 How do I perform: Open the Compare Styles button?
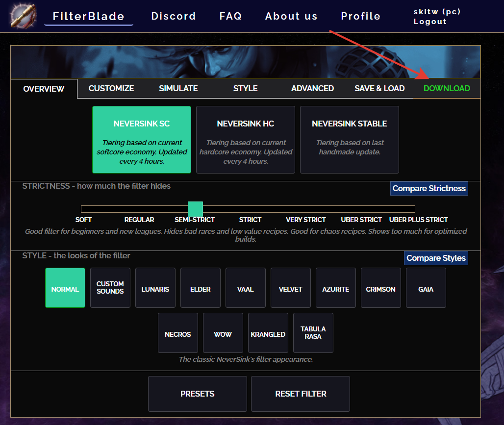click(x=436, y=258)
